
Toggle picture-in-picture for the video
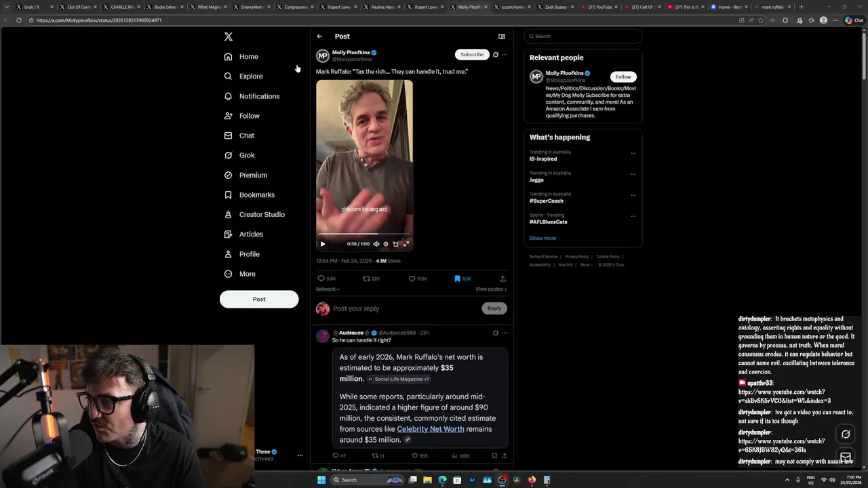pyautogui.click(x=396, y=244)
